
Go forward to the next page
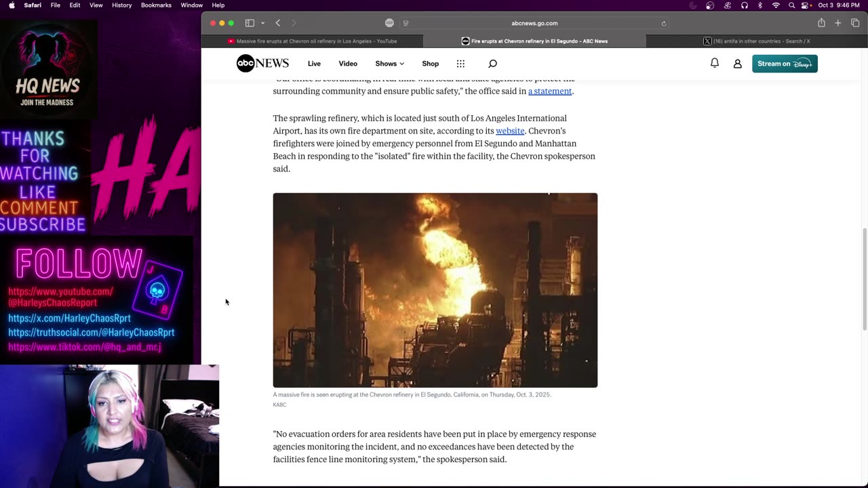coord(294,23)
